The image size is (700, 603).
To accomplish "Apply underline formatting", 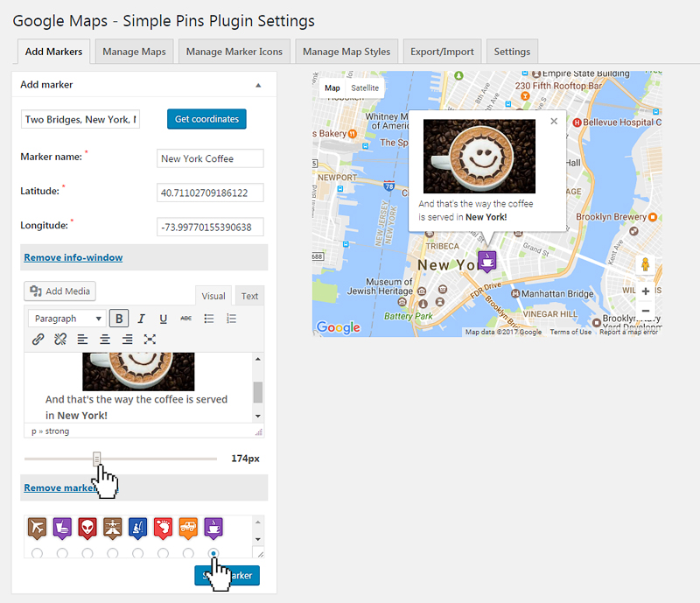I will click(164, 319).
